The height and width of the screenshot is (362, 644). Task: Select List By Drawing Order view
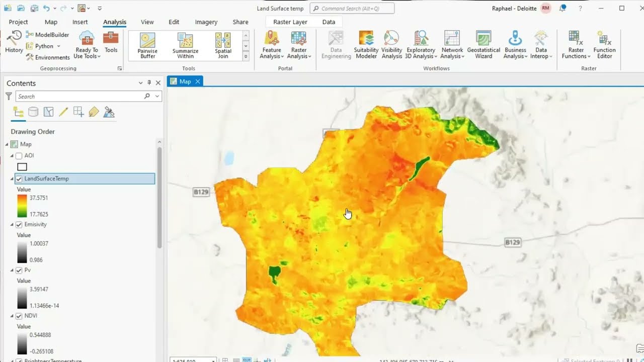tap(18, 112)
